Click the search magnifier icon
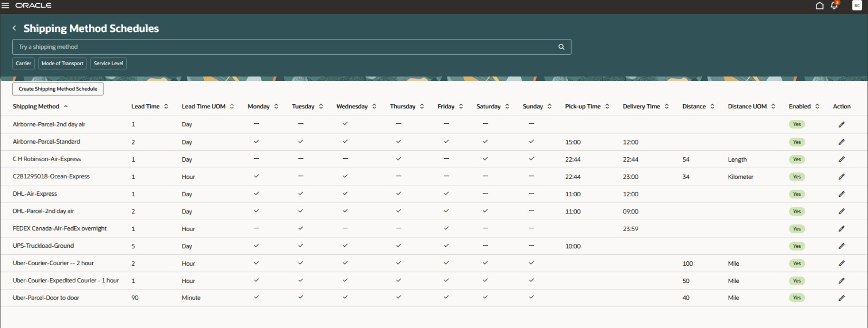The height and width of the screenshot is (328, 868). click(x=561, y=47)
